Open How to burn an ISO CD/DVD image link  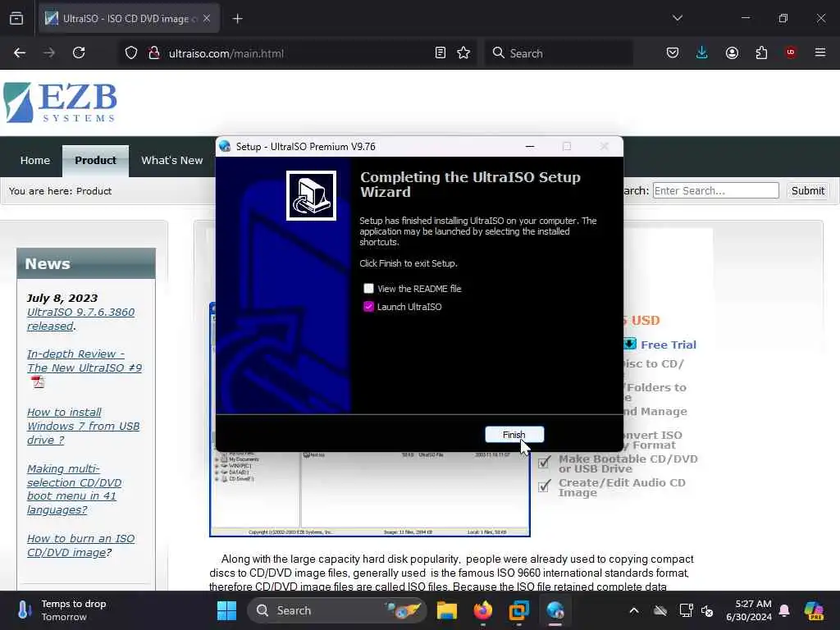[80, 546]
